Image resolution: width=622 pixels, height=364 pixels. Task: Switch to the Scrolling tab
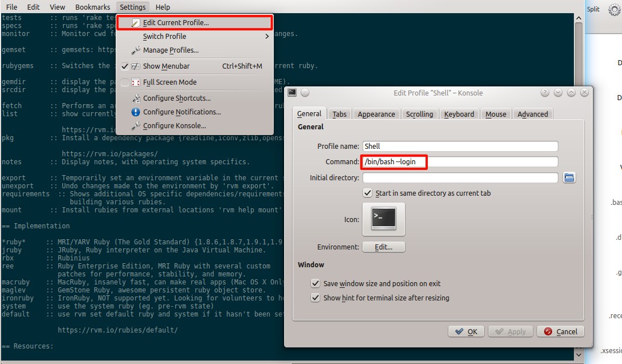click(419, 114)
